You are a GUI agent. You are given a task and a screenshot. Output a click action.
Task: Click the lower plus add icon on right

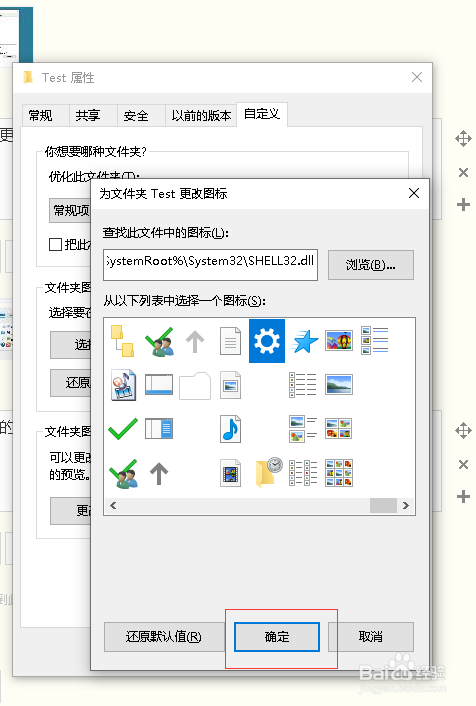463,497
